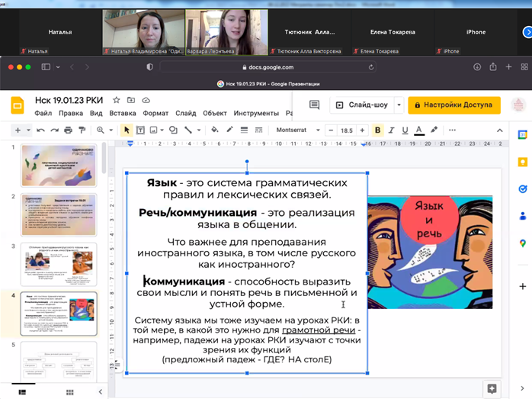
Task: Toggle italic formatting
Action: click(391, 130)
